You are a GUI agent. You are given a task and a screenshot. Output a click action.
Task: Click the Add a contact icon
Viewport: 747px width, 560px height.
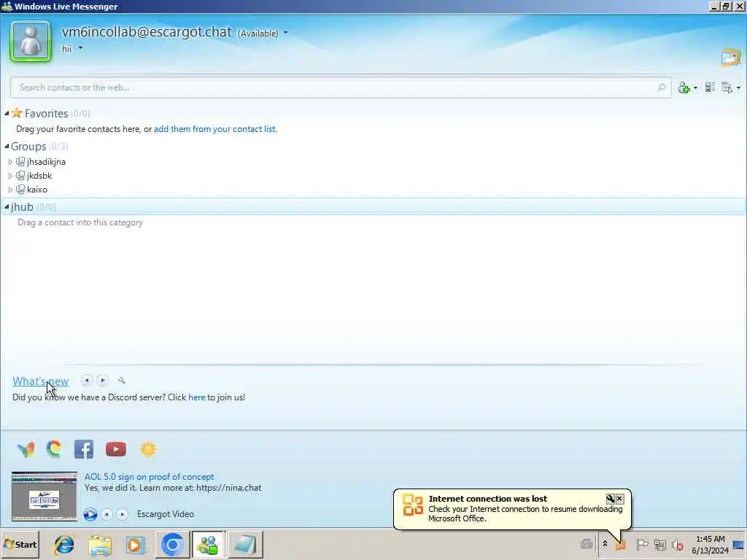pyautogui.click(x=684, y=87)
